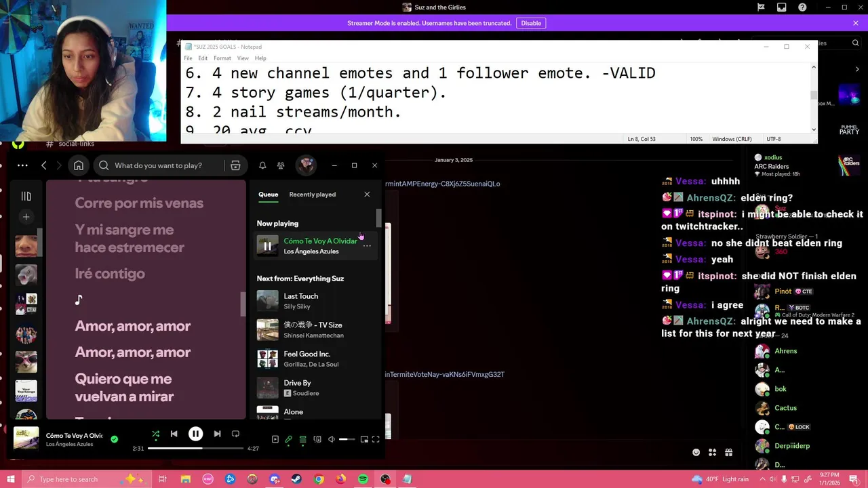Open Spotify Browse icon beside search

click(x=235, y=165)
